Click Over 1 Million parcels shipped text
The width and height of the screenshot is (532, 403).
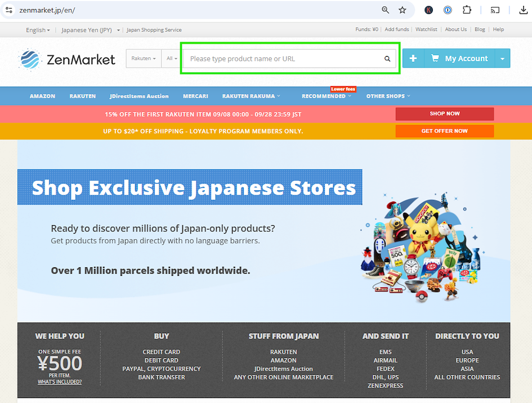point(150,270)
